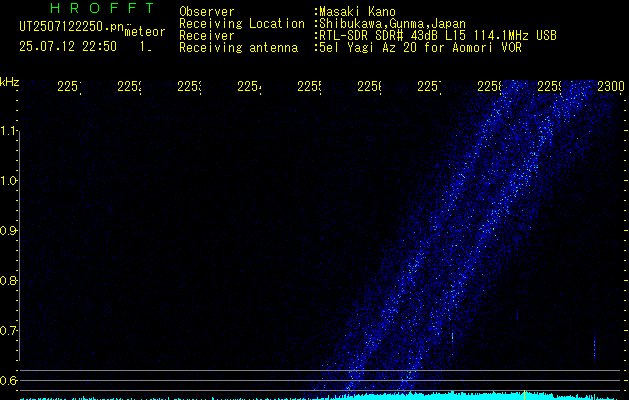
Task: Click the RTL-SDR SDR# 114.1MHz receiver text
Action: tap(438, 36)
